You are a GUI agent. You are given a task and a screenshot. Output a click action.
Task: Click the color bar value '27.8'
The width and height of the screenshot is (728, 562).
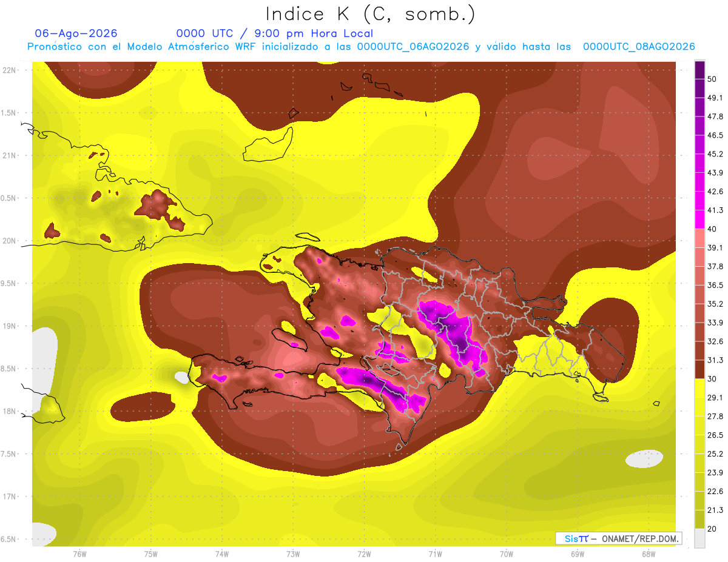(x=715, y=416)
